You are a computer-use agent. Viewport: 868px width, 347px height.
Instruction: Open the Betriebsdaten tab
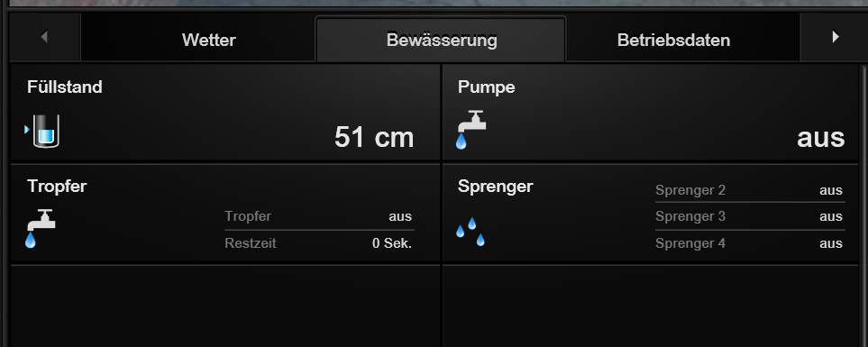673,40
